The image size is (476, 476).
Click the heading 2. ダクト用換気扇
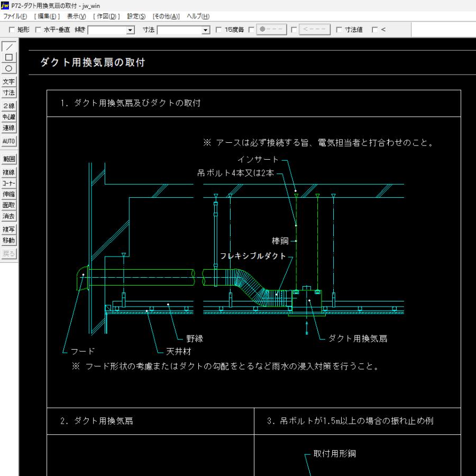[x=97, y=421]
